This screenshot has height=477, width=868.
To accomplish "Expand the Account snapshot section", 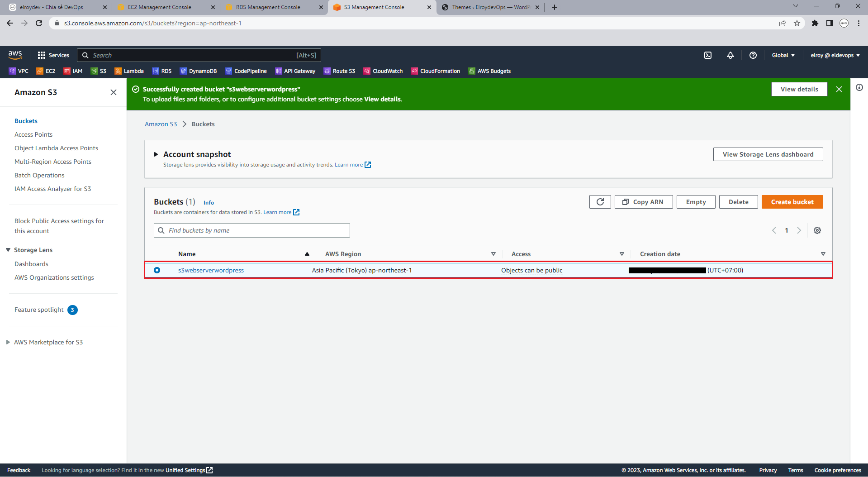I will tap(156, 154).
